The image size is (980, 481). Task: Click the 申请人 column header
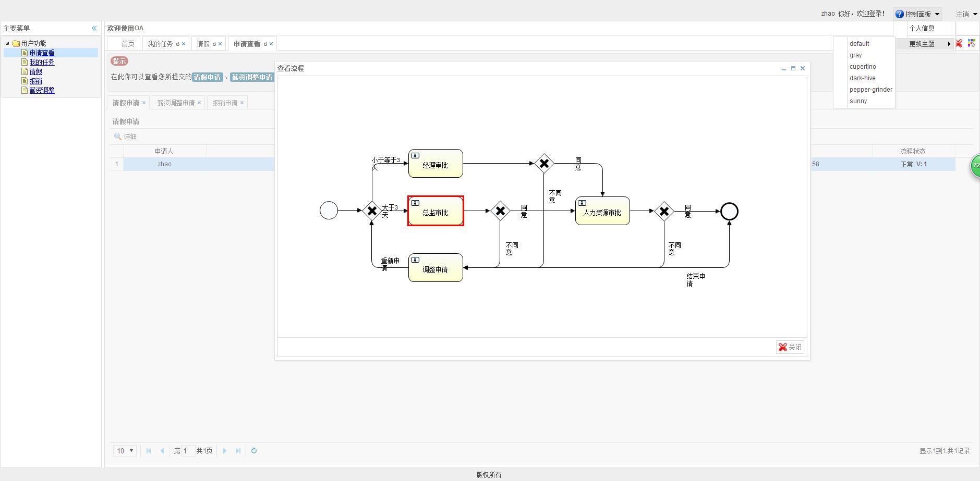pos(164,151)
